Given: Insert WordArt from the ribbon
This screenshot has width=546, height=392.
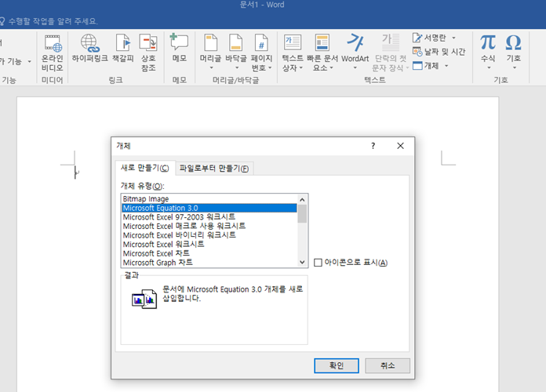Looking at the screenshot, I should [x=355, y=53].
